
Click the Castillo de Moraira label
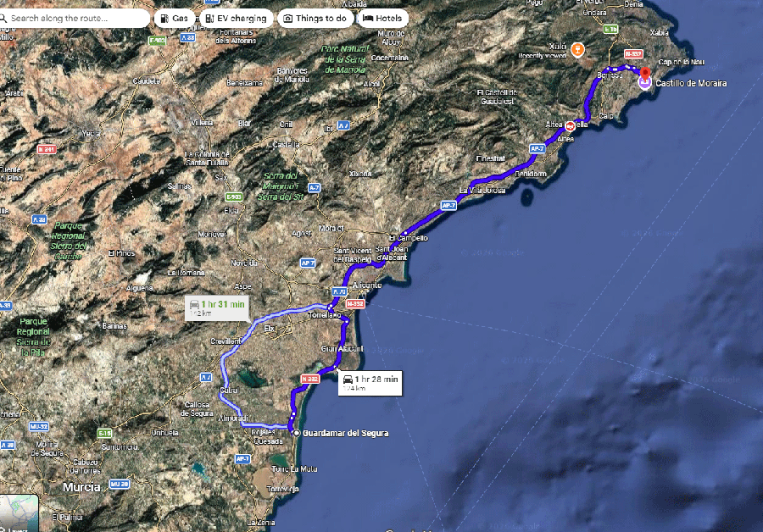tap(691, 83)
